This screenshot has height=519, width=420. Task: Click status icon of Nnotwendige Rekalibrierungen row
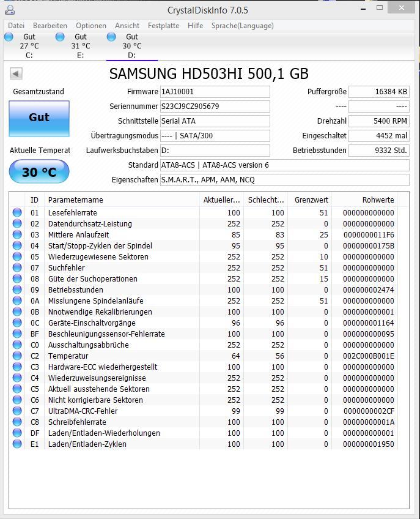[17, 312]
